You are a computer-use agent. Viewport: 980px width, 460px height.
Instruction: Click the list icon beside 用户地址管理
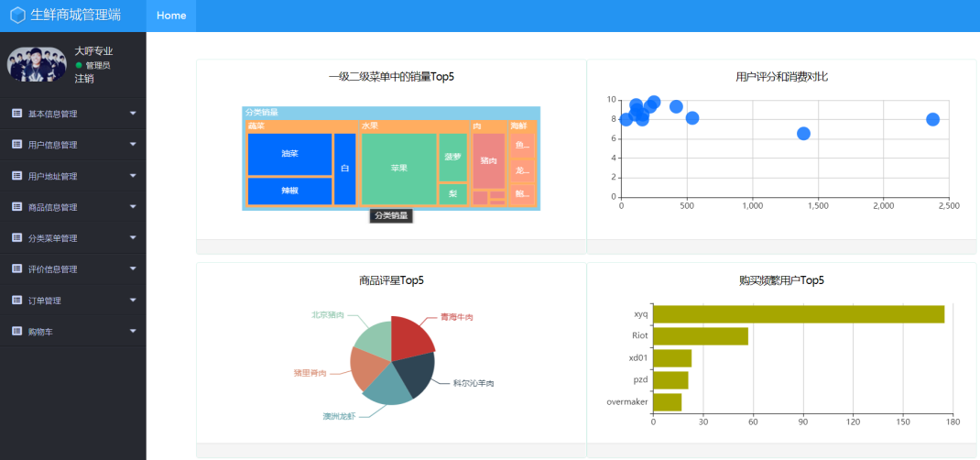tap(16, 176)
